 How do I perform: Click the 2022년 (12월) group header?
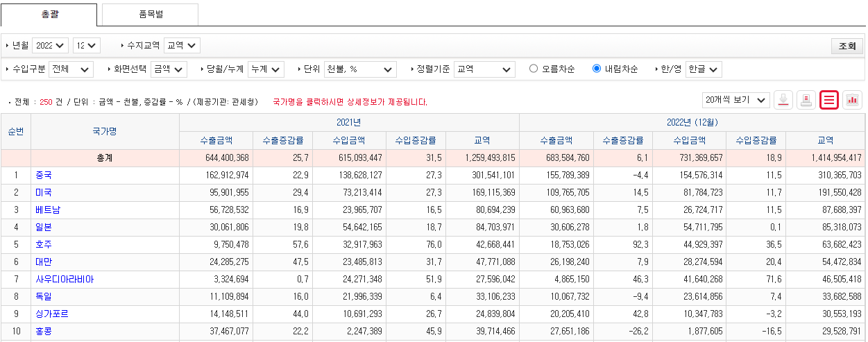693,122
